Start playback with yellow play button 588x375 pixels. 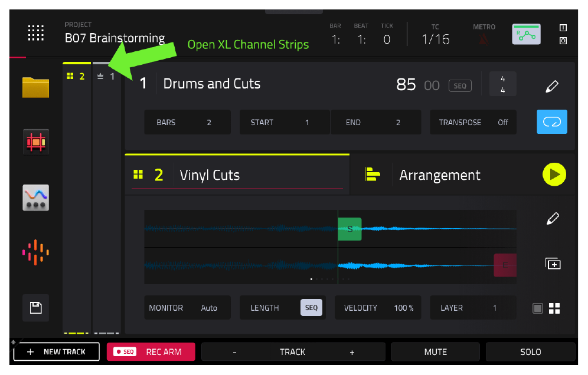[554, 174]
